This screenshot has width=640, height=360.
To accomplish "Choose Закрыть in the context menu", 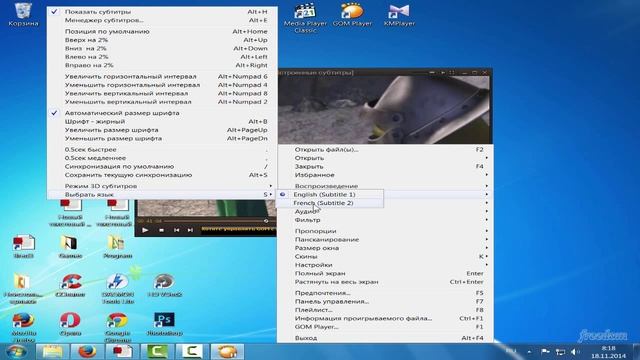I will [385, 166].
